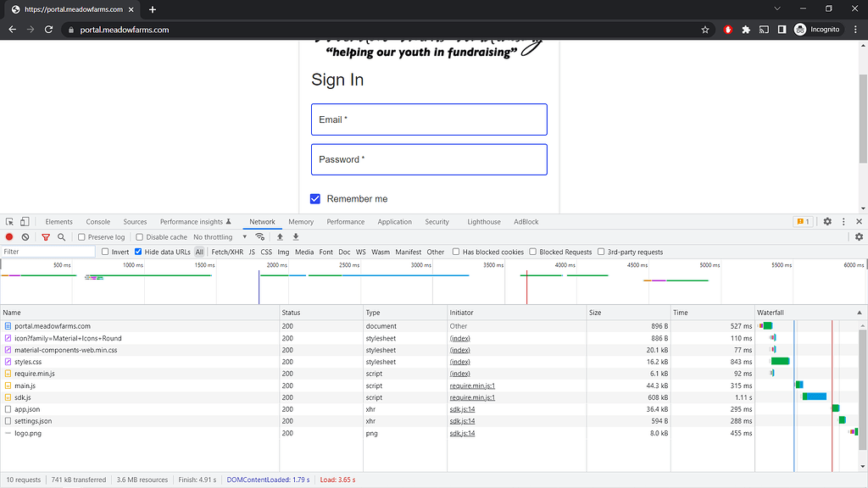Enable Preserve log checkbox

[x=81, y=237]
